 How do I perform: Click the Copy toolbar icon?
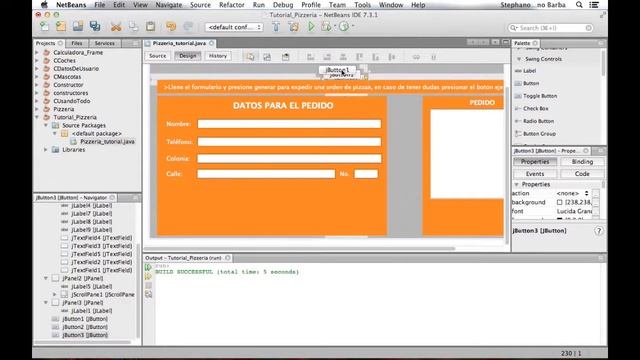tap(133, 27)
